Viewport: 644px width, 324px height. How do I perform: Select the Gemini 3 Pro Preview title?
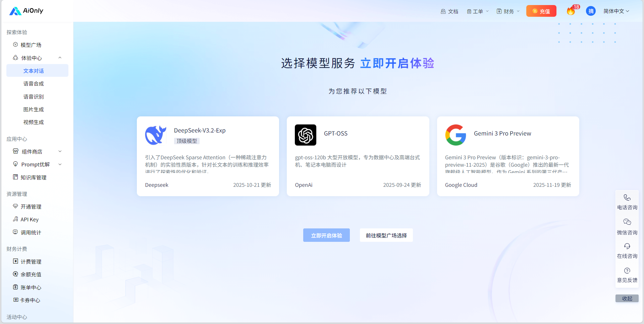pyautogui.click(x=502, y=133)
